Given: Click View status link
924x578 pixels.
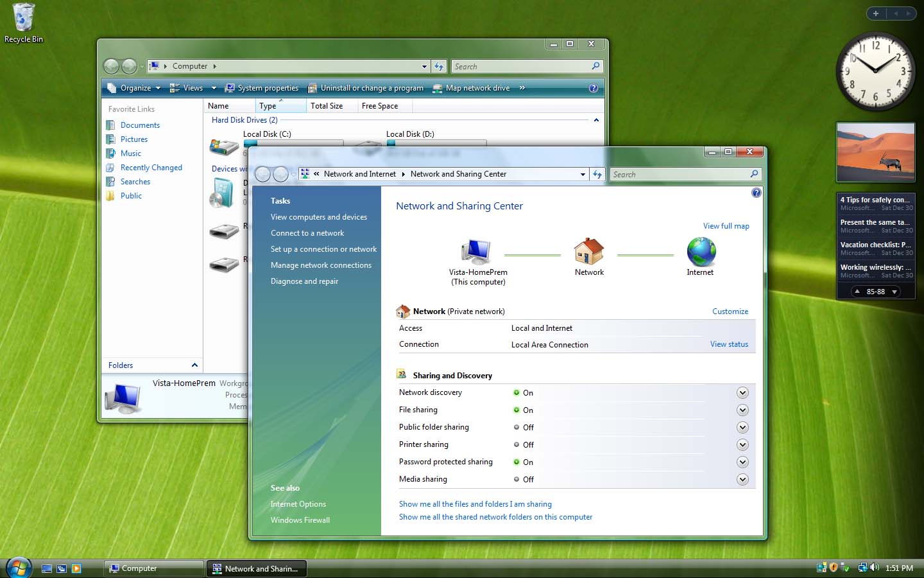Looking at the screenshot, I should [x=729, y=344].
